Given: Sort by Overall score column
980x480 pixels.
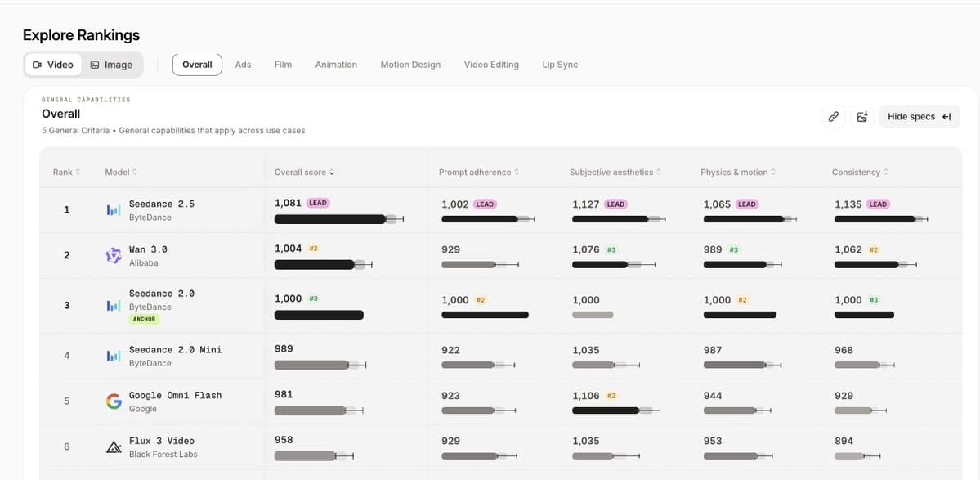Looking at the screenshot, I should 304,172.
